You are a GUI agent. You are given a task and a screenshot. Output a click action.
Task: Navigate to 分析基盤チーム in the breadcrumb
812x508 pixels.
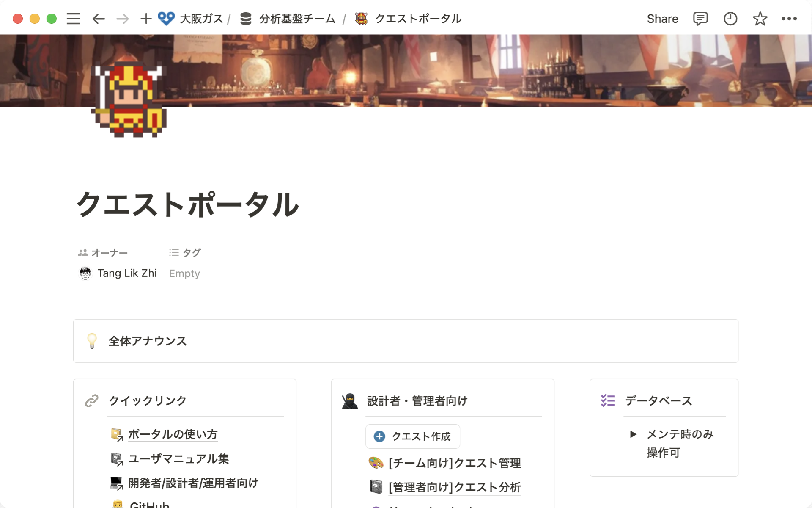coord(297,18)
